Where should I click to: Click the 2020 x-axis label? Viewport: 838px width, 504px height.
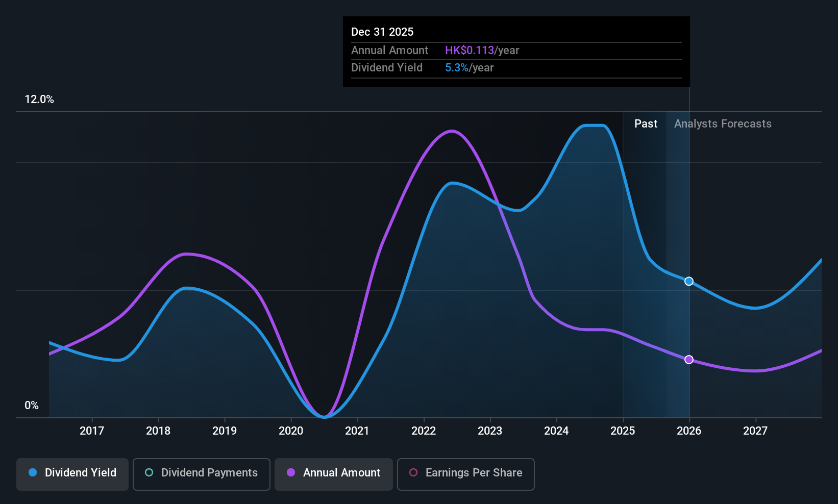(x=291, y=431)
